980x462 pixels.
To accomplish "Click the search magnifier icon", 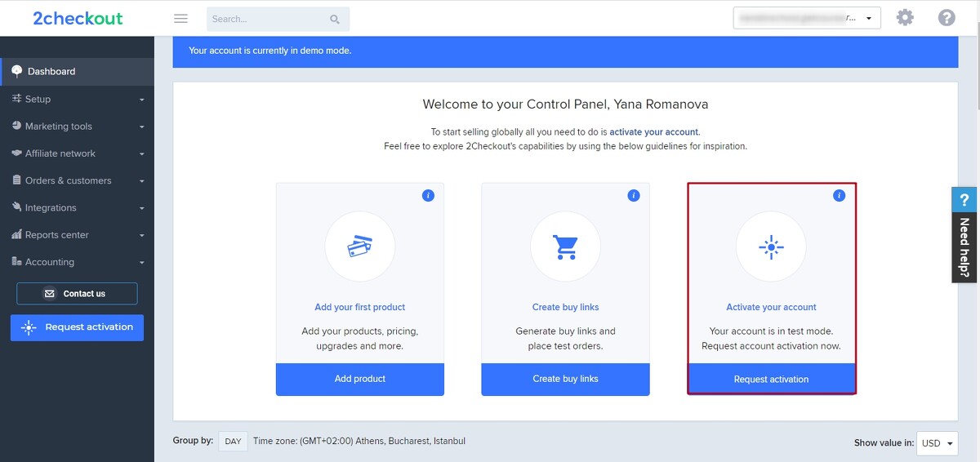I will (335, 19).
